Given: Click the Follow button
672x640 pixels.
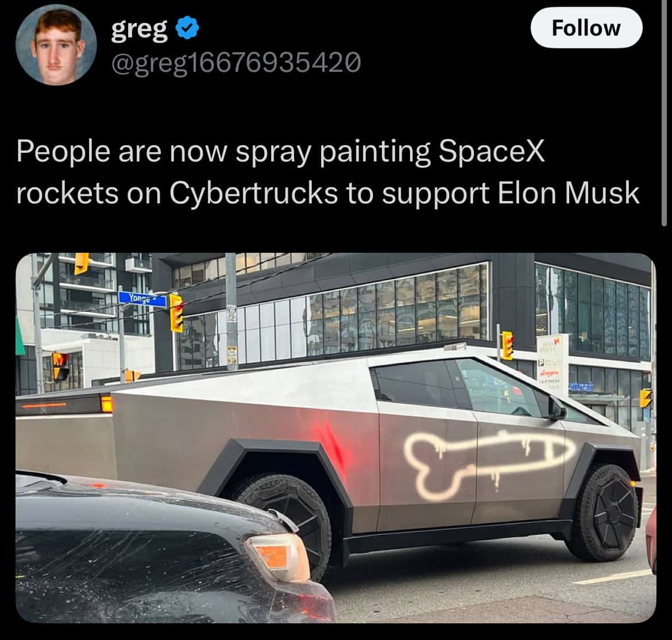Looking at the screenshot, I should pyautogui.click(x=586, y=28).
